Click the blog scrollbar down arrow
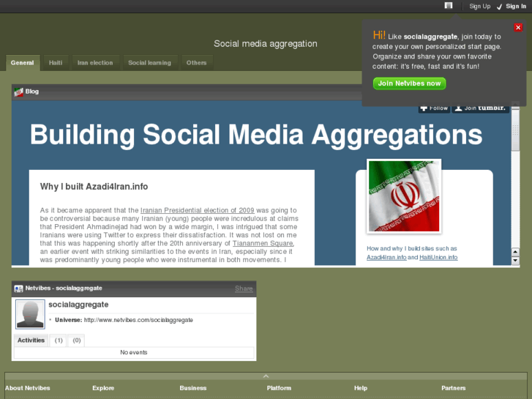 [x=515, y=261]
